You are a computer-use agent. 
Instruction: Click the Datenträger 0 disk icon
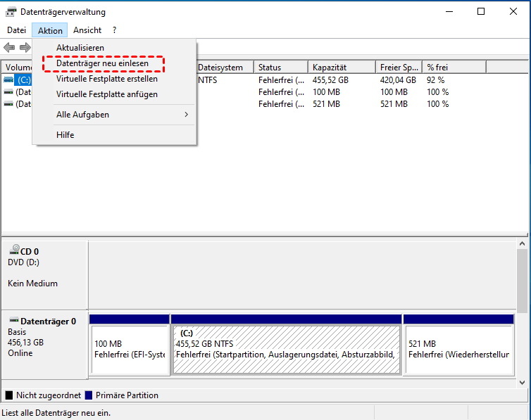14,320
